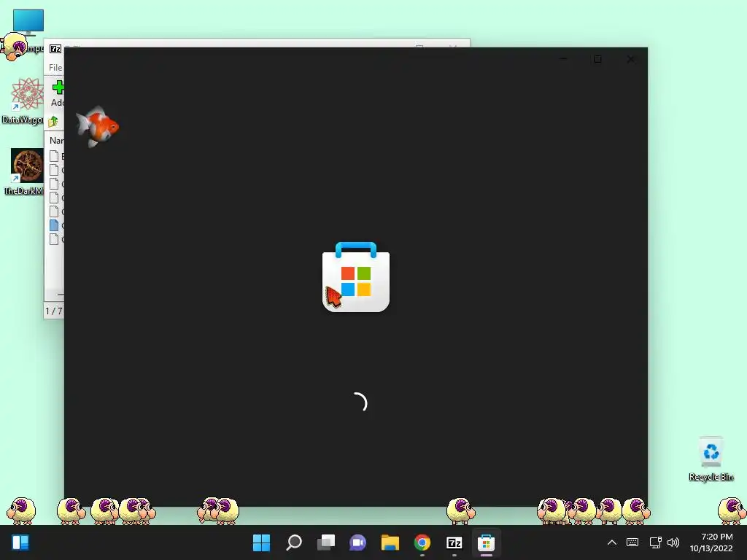The height and width of the screenshot is (560, 747).
Task: Open the File menu in 7-Zip
Action: pos(55,68)
